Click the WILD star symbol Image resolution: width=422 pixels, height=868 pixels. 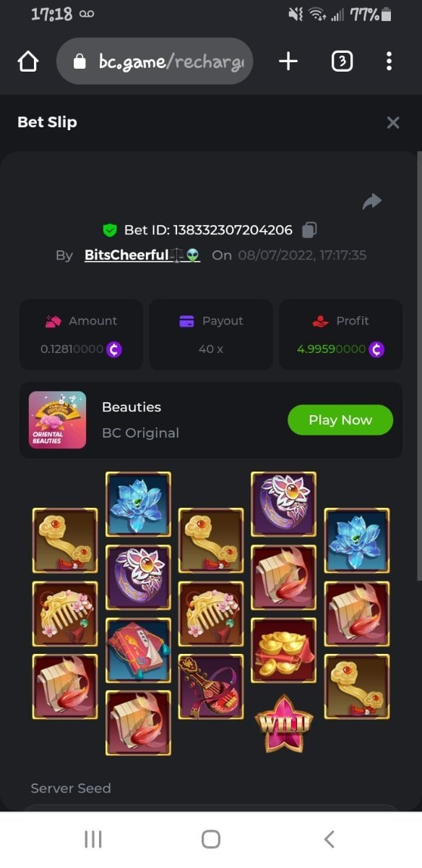point(283,722)
